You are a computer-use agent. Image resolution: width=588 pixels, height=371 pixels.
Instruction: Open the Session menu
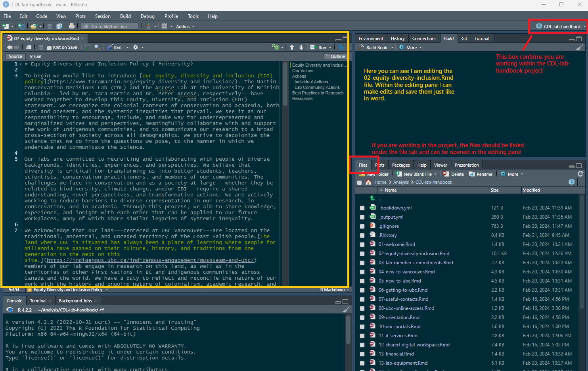click(103, 16)
